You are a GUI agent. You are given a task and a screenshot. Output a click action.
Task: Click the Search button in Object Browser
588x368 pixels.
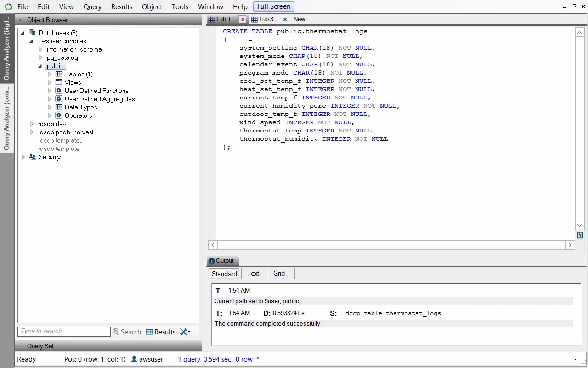point(127,332)
